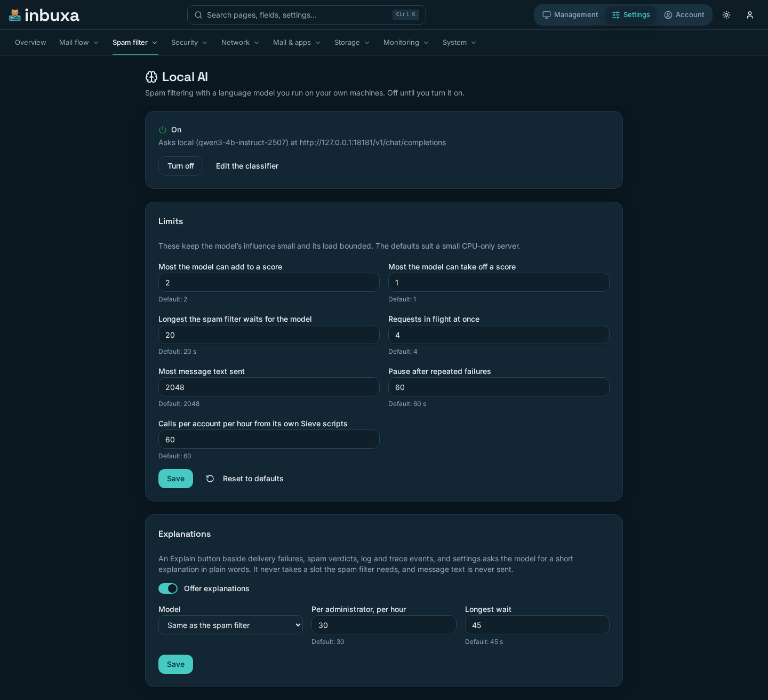Viewport: 768px width, 700px height.
Task: Expand the Mail & apps menu
Action: pyautogui.click(x=297, y=43)
